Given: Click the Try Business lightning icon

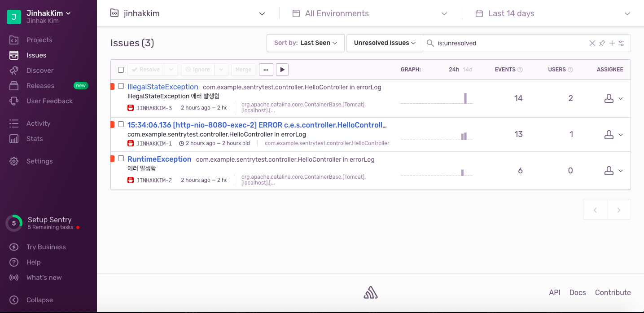Looking at the screenshot, I should (x=14, y=247).
